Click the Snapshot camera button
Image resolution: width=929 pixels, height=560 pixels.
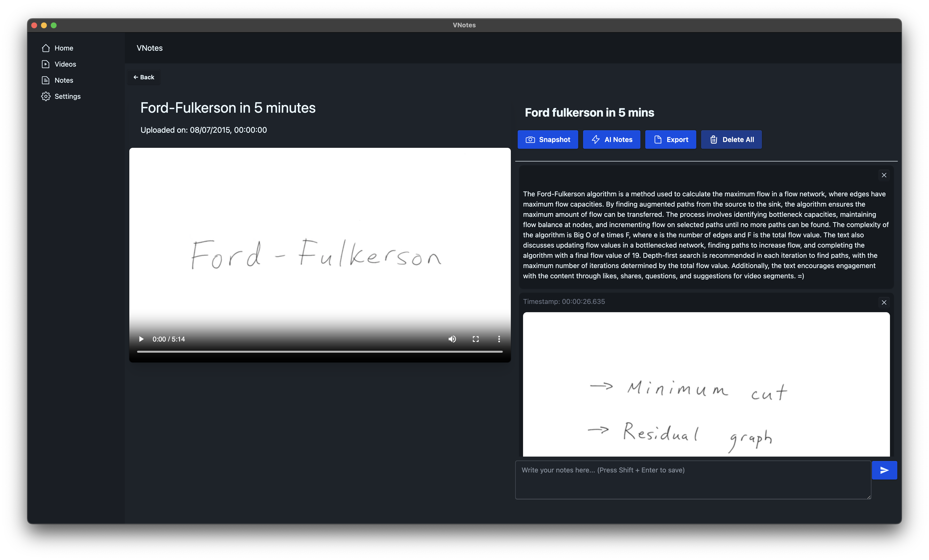tap(547, 140)
